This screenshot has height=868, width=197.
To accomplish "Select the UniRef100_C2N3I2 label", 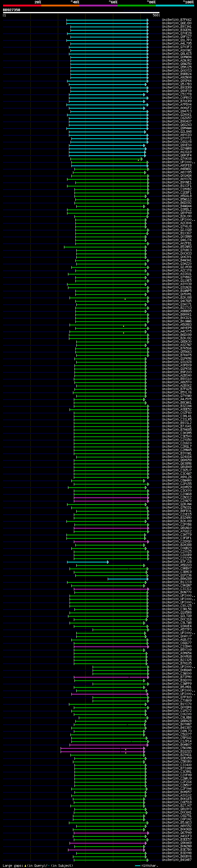I will coord(177,497).
